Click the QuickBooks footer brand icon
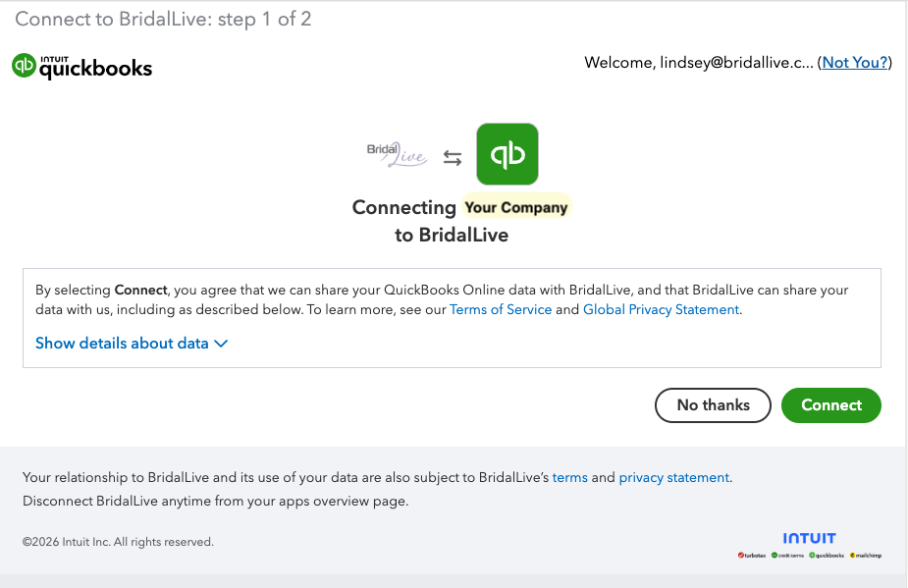Viewport: 908px width, 588px height. [826, 556]
